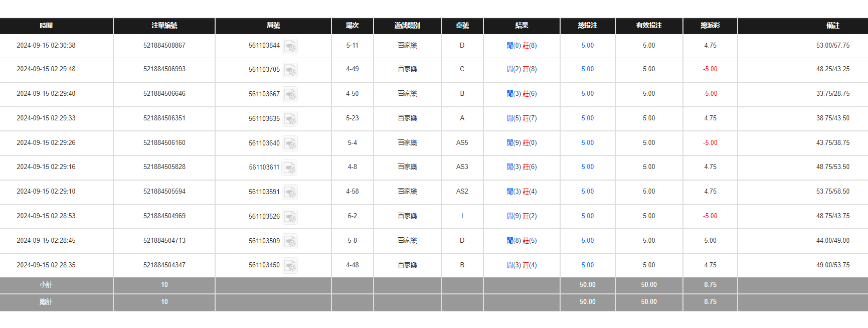
Task: Click the 總派彩 column header
Action: [710, 26]
